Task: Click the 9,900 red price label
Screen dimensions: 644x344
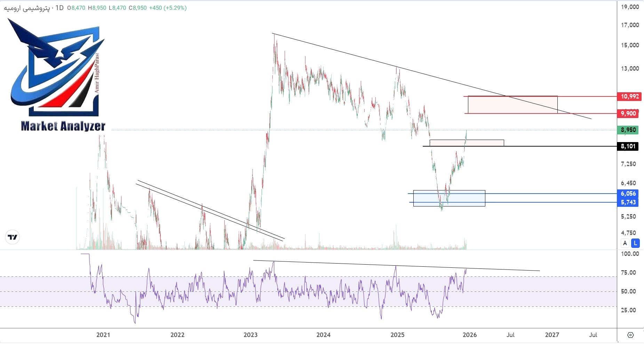Action: (629, 114)
